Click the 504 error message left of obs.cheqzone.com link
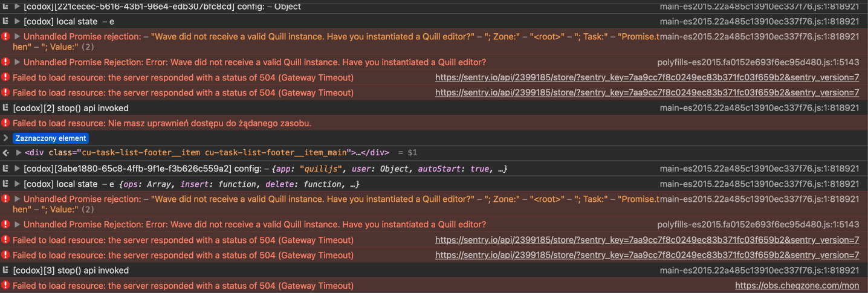 point(183,286)
